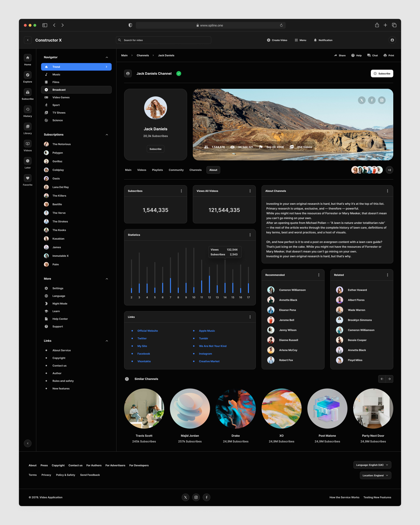The height and width of the screenshot is (525, 420).
Task: Click the Facebook icon on banner
Action: click(x=372, y=100)
